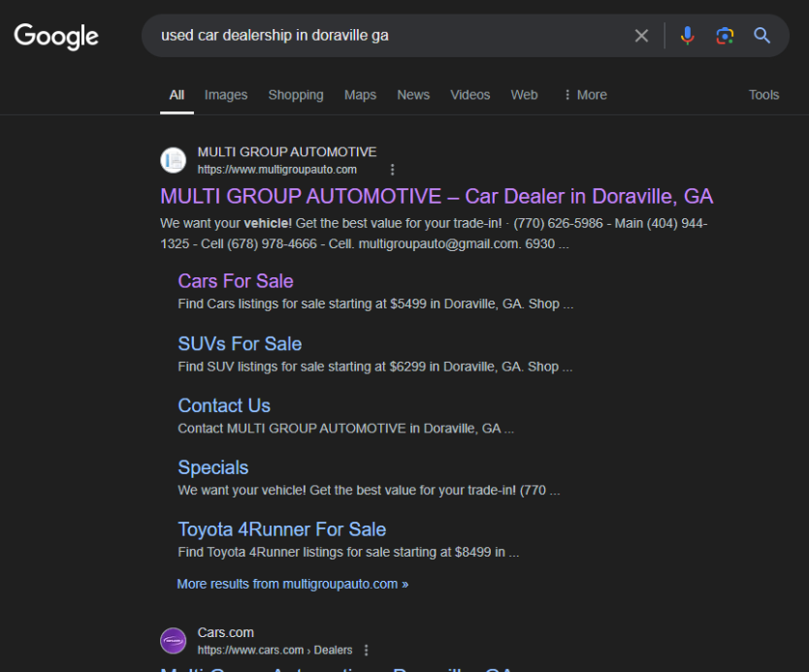Click the search text field
The image size is (809, 672).
pyautogui.click(x=392, y=36)
